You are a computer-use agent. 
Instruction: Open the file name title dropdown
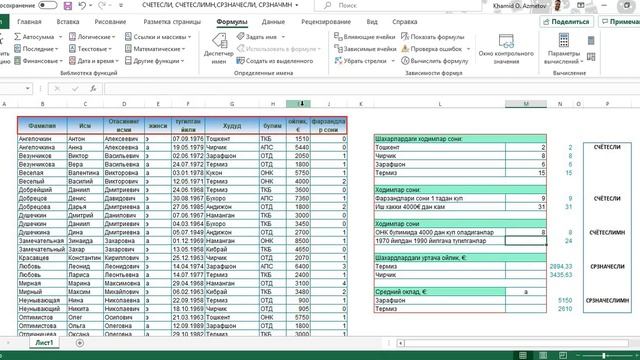(297, 5)
